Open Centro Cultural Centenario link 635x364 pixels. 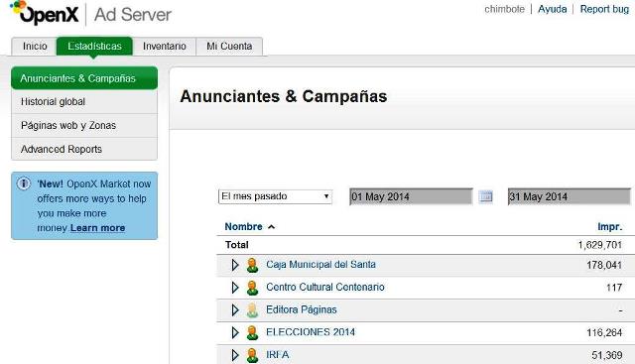[325, 287]
